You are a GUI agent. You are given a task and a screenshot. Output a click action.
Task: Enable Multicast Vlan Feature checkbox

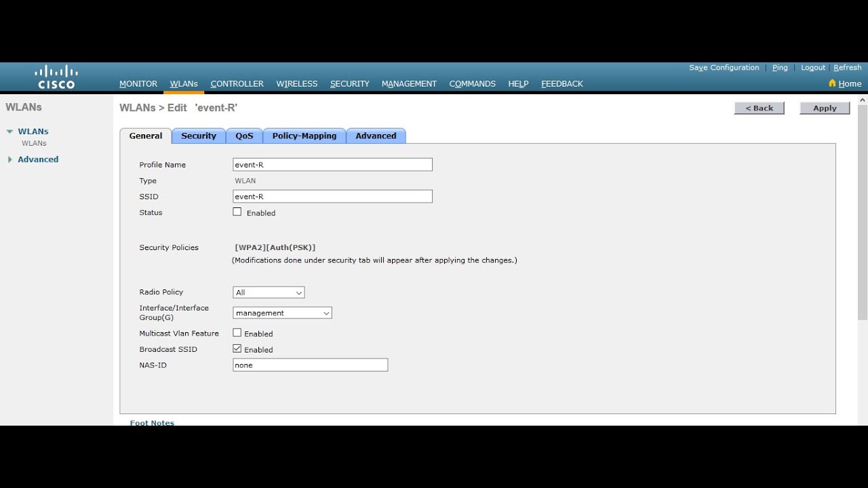(237, 333)
